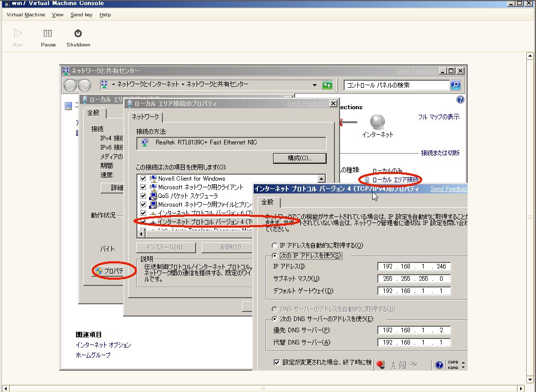
Task: Click the Internet globe icon
Action: click(377, 121)
